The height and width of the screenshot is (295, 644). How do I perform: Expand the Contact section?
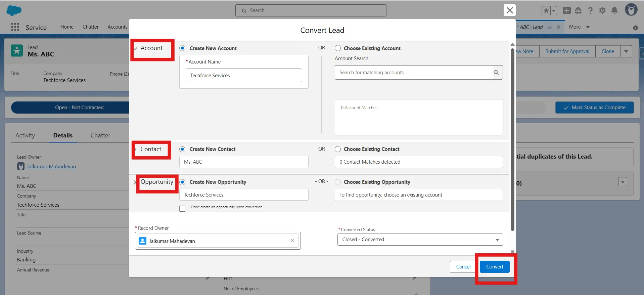136,149
